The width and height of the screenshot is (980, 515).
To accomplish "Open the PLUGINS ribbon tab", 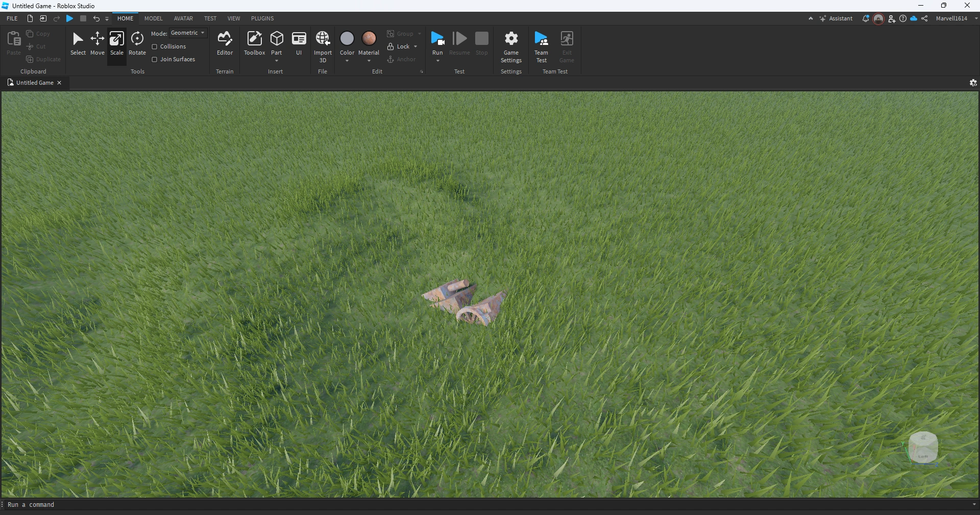I will point(262,18).
